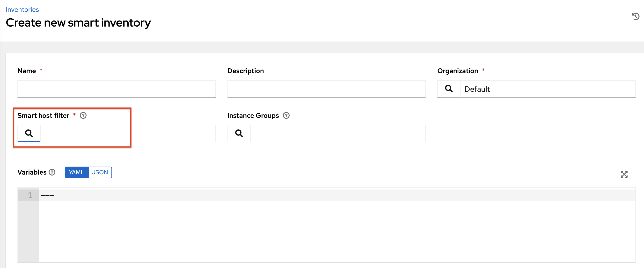Image resolution: width=644 pixels, height=268 pixels.
Task: Click the Instance Groups help icon
Action: click(x=286, y=115)
